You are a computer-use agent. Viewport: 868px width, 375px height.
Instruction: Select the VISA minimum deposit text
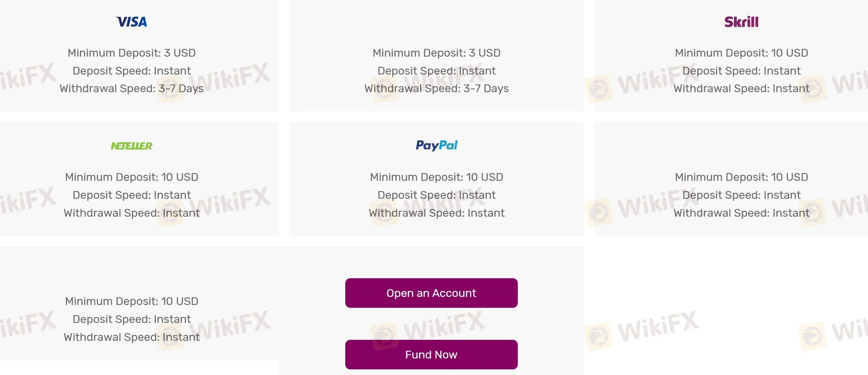[x=131, y=53]
